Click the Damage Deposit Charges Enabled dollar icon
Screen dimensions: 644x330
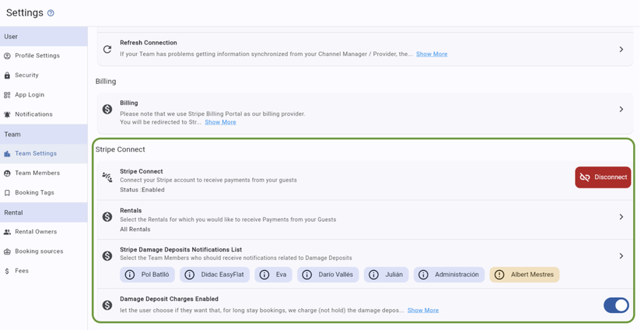[107, 305]
